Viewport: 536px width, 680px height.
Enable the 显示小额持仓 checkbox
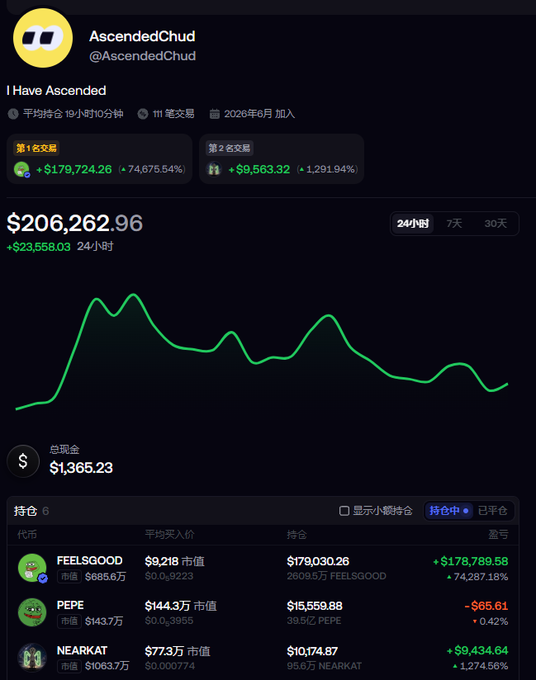coord(344,511)
